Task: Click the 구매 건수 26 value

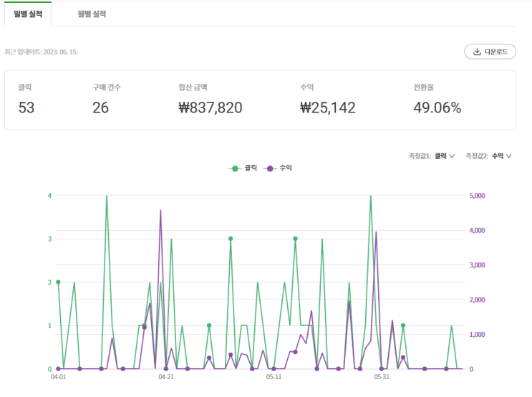Action: [x=100, y=107]
